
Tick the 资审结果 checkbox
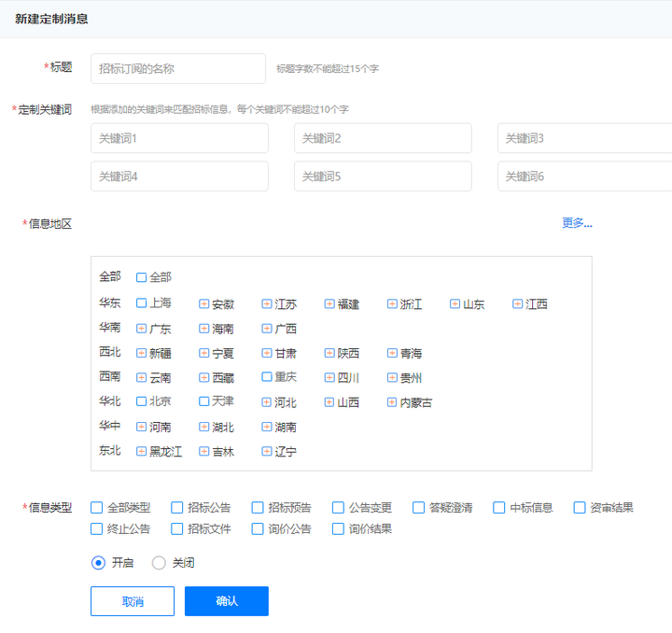580,508
